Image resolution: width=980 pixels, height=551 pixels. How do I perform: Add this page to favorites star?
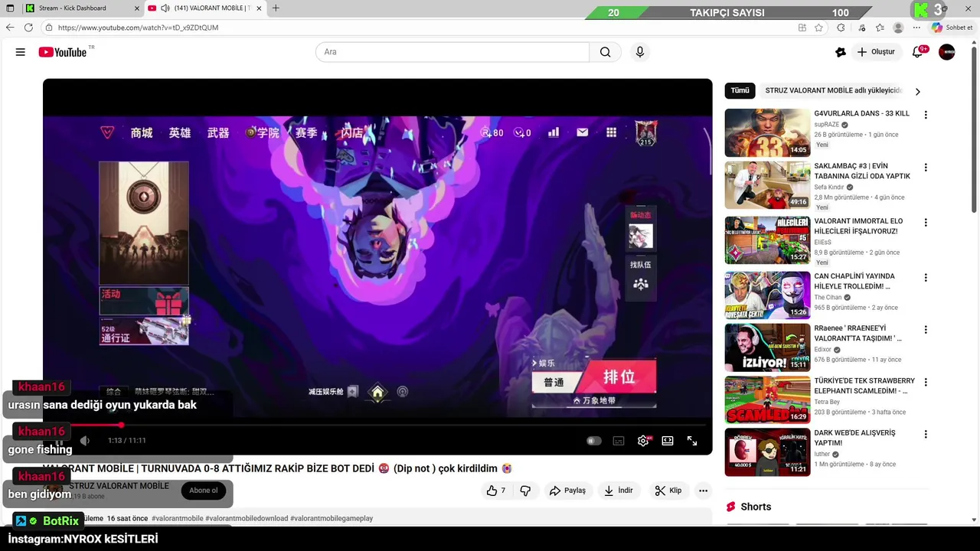[x=818, y=28]
